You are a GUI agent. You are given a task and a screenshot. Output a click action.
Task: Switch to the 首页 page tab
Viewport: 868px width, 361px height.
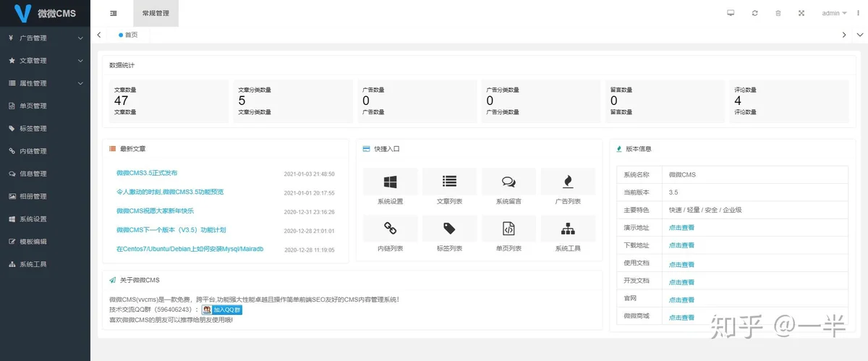tap(128, 35)
